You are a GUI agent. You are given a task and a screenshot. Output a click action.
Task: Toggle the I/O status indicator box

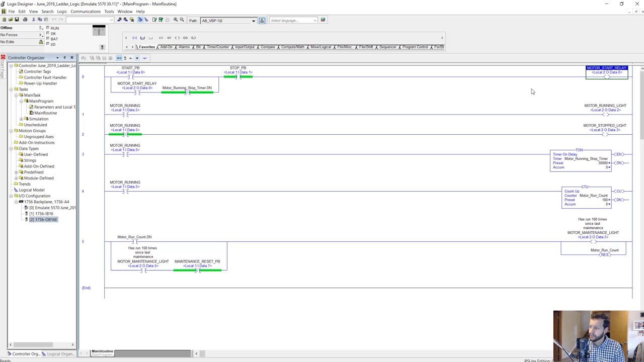(48, 44)
